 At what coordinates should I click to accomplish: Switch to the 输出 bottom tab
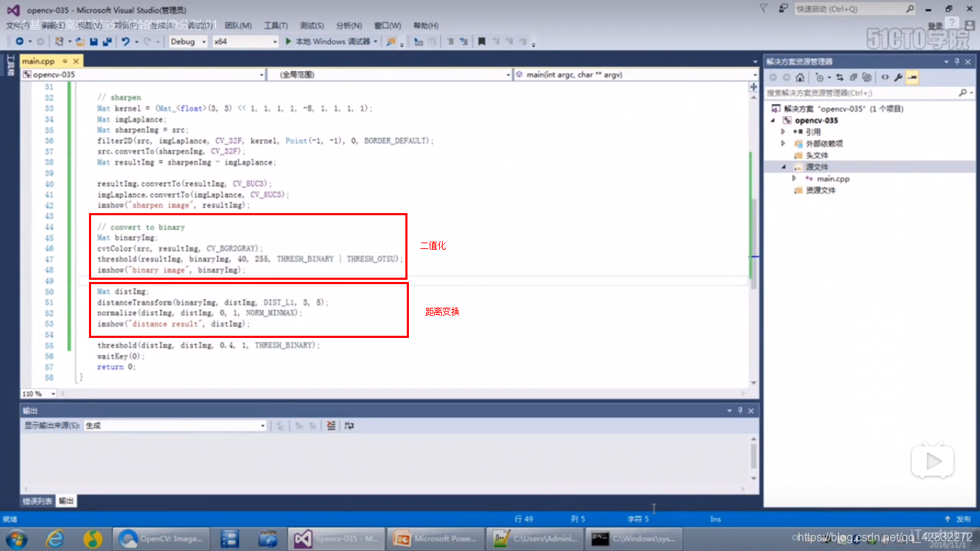coord(65,501)
